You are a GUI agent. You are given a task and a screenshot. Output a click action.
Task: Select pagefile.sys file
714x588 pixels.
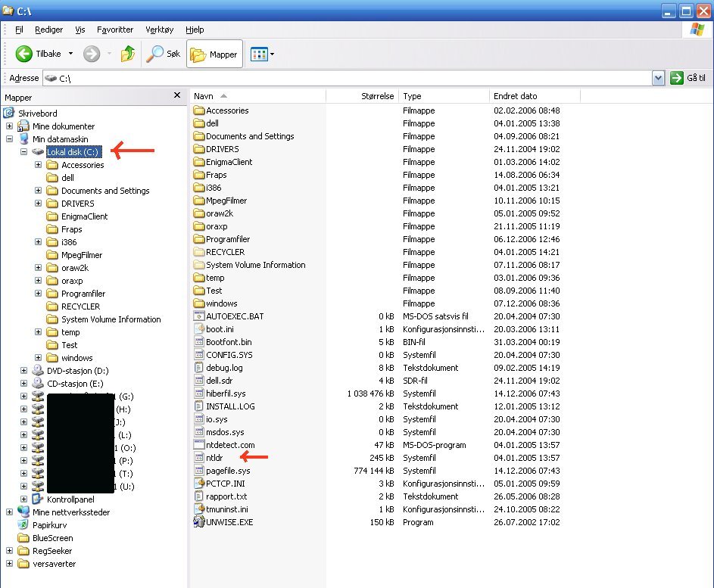point(222,471)
